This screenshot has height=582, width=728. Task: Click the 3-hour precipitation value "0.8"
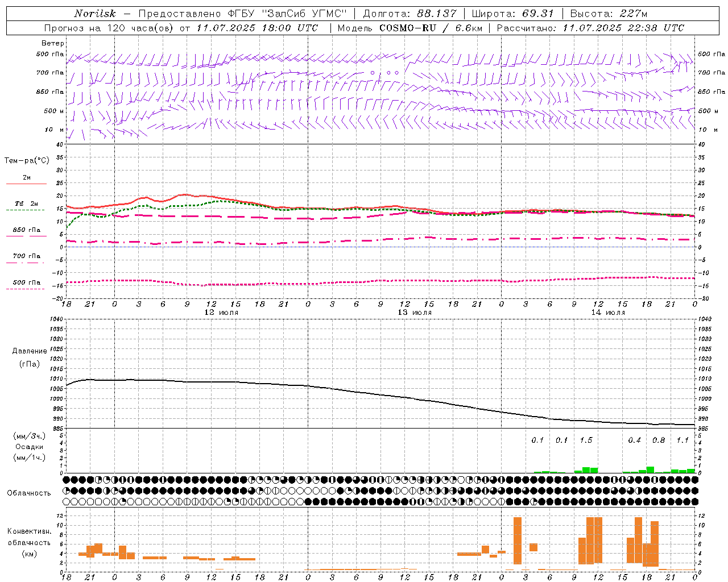659,440
